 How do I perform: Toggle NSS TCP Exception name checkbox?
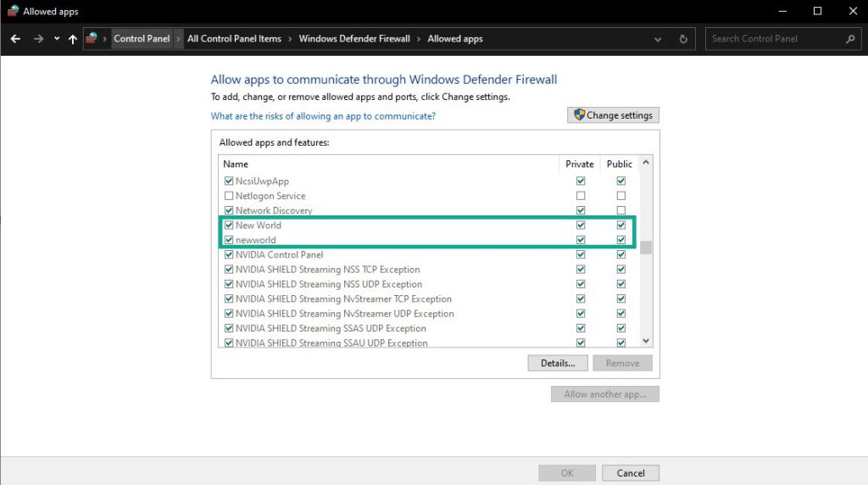coord(229,270)
